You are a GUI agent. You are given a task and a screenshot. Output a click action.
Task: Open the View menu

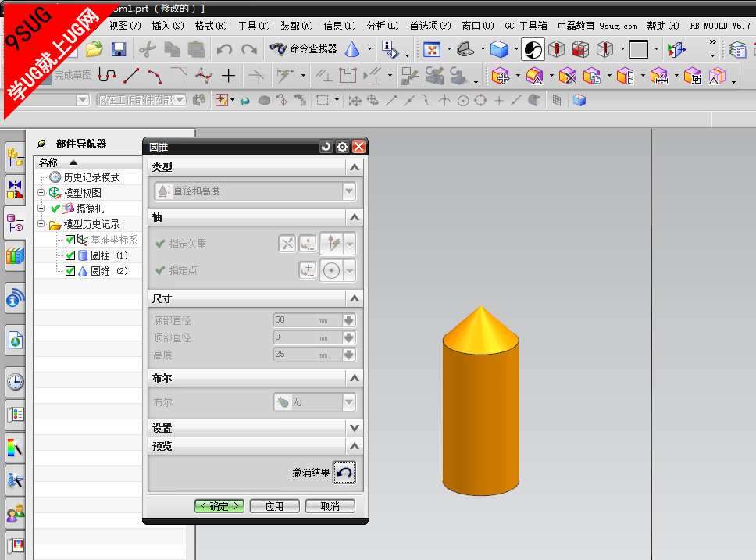point(124,26)
